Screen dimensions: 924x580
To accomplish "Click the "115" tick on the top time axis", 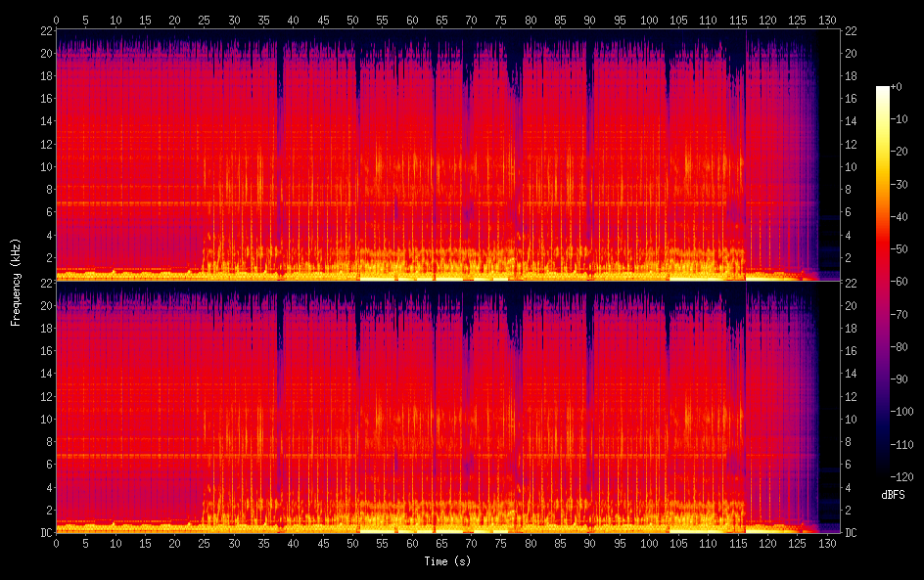I will pyautogui.click(x=738, y=20).
